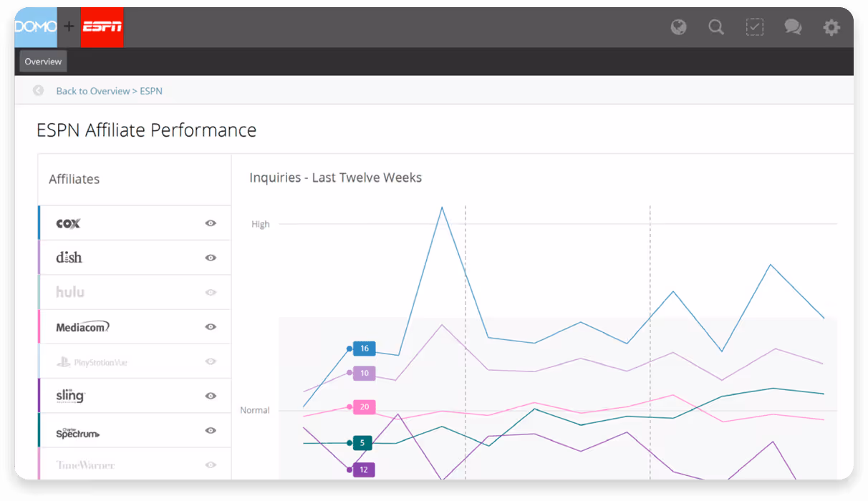
Task: Open settings gear icon
Action: point(831,27)
